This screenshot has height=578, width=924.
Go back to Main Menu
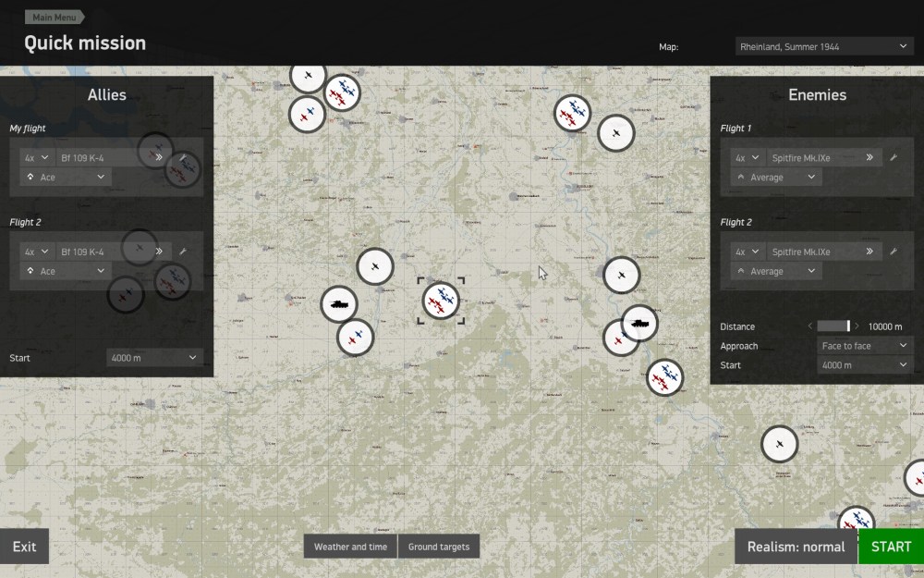tap(54, 17)
